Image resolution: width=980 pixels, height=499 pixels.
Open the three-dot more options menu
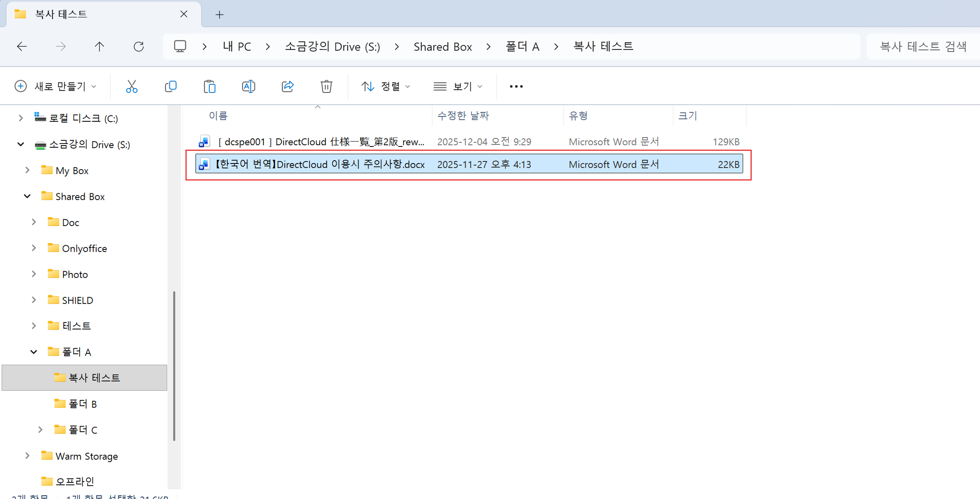(x=516, y=86)
